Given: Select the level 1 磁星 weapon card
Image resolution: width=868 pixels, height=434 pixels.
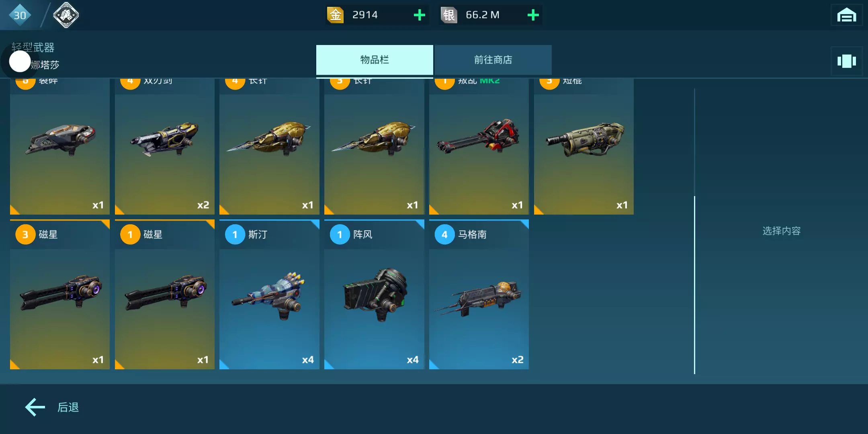Looking at the screenshot, I should pyautogui.click(x=165, y=294).
